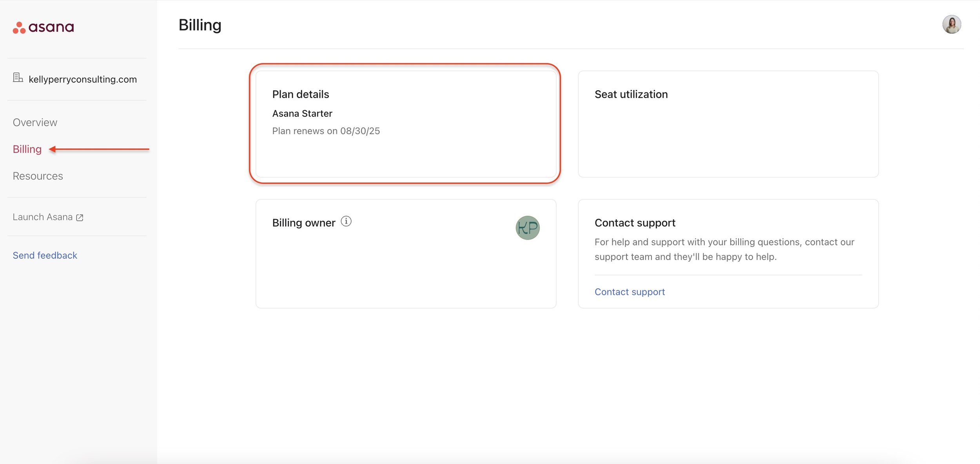Click the Contact support card heading
This screenshot has width=980, height=464.
click(635, 223)
